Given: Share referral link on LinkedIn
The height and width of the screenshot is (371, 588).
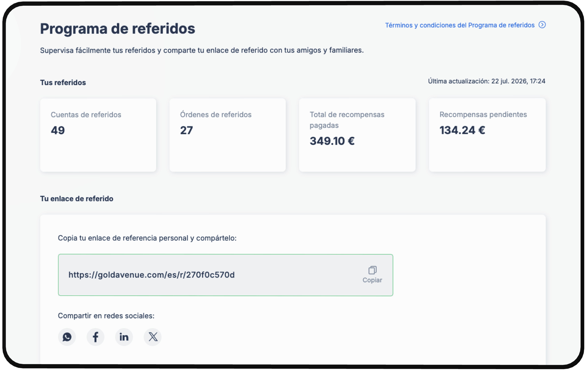Looking at the screenshot, I should (124, 337).
